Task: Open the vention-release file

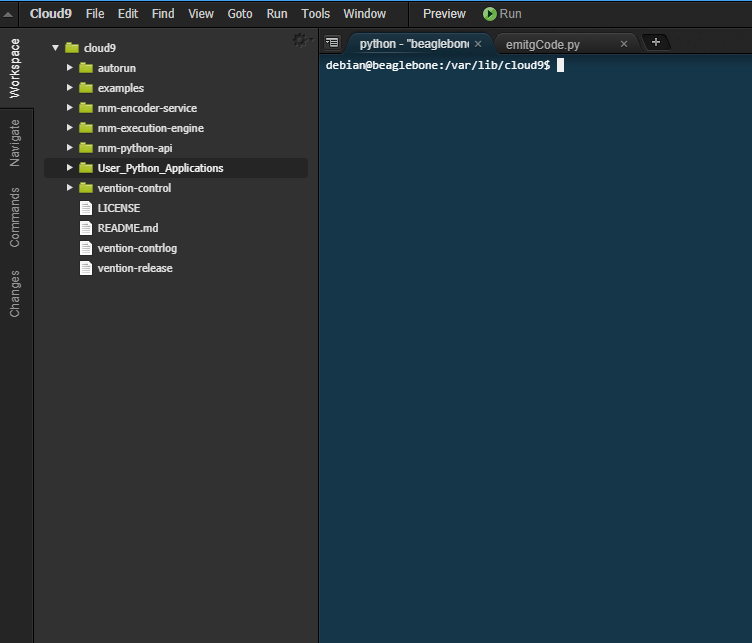Action: point(135,268)
